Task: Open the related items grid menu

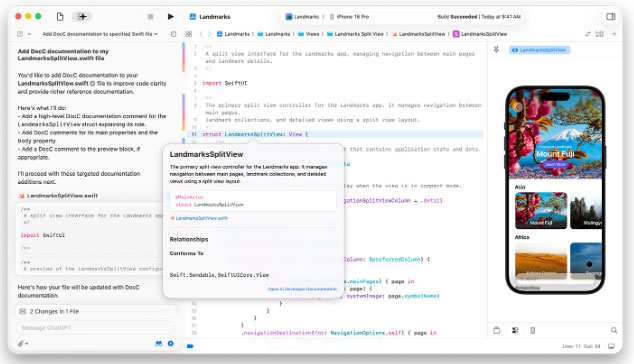Action: [x=188, y=34]
